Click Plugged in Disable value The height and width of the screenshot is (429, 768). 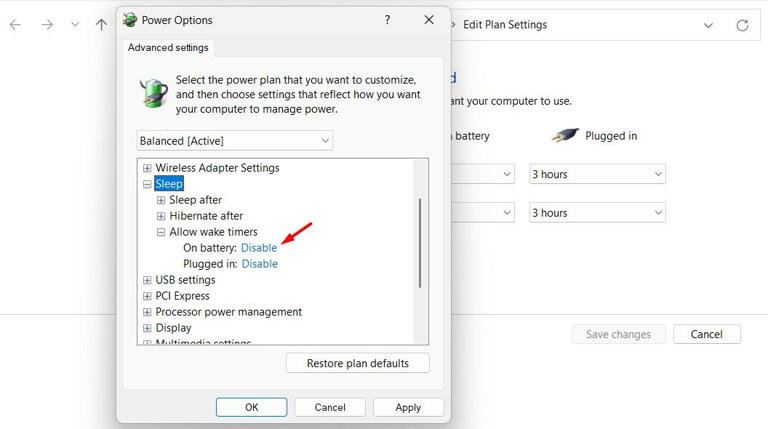(x=259, y=264)
